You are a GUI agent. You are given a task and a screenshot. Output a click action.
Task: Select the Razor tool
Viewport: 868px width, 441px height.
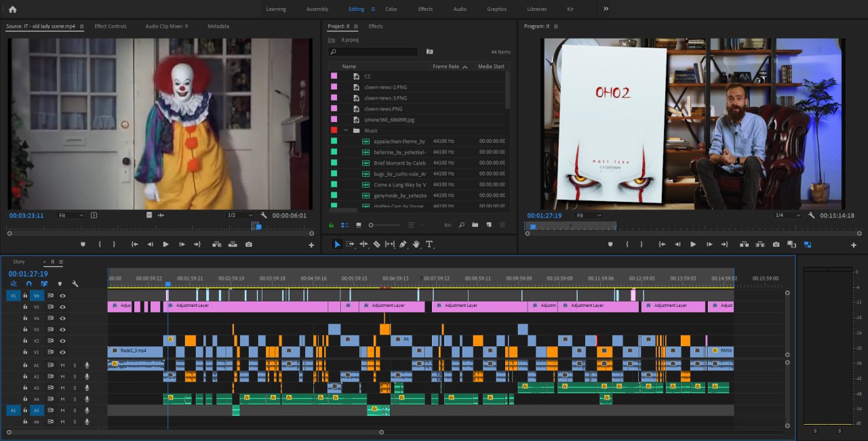tap(376, 244)
